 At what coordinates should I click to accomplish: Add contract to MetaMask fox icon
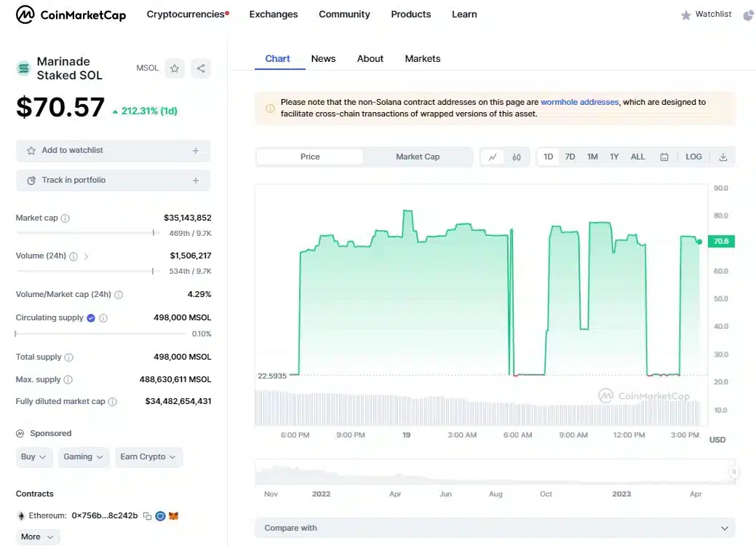tap(174, 516)
